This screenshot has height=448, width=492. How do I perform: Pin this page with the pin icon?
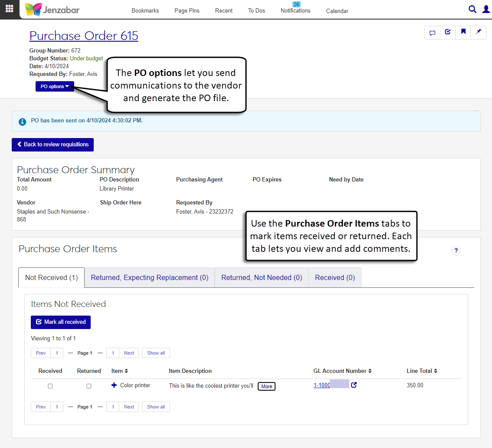(479, 33)
